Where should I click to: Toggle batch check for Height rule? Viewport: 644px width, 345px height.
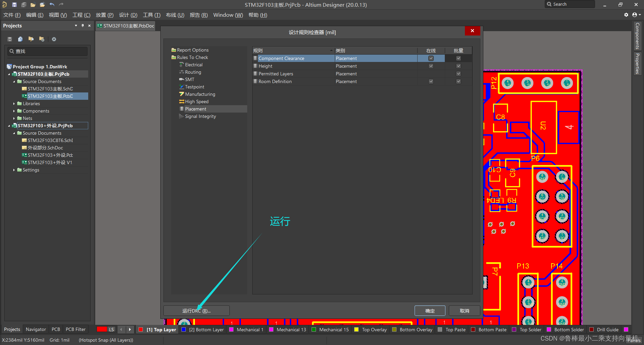459,66
